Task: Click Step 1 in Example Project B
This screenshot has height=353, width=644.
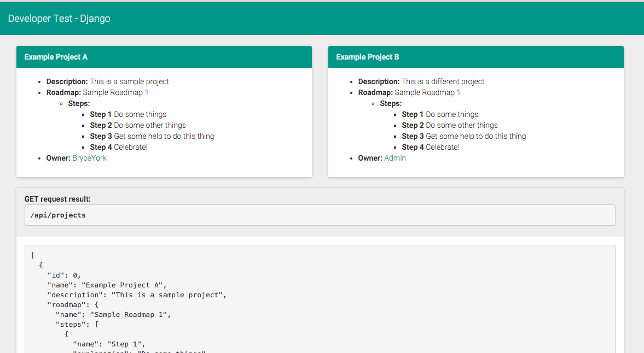Action: pyautogui.click(x=440, y=114)
